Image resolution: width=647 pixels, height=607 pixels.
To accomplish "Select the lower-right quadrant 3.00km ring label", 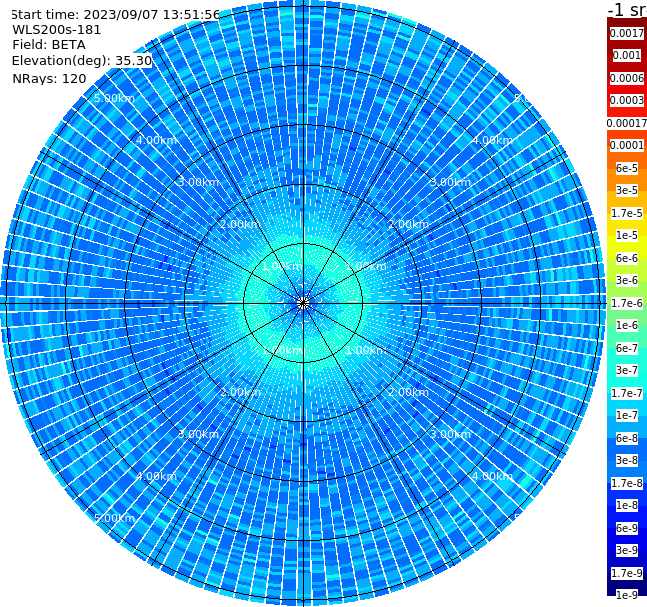I will point(450,434).
